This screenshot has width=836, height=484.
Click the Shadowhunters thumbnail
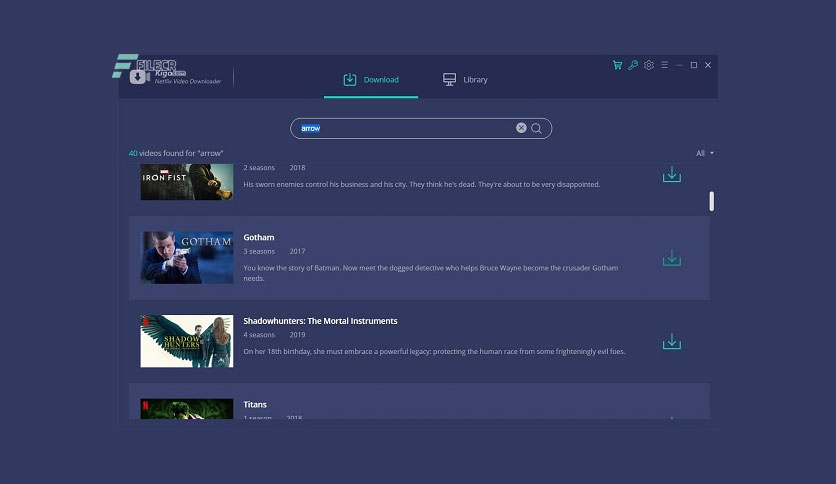(x=187, y=341)
